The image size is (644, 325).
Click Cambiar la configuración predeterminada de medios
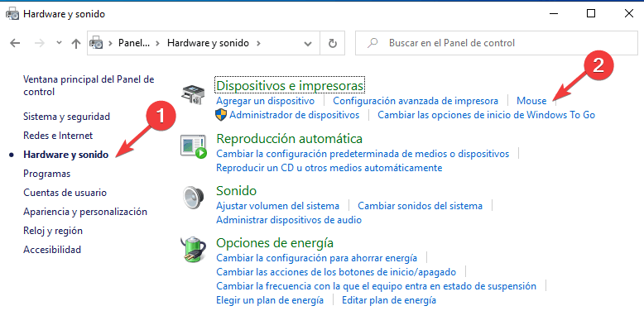[x=363, y=154]
